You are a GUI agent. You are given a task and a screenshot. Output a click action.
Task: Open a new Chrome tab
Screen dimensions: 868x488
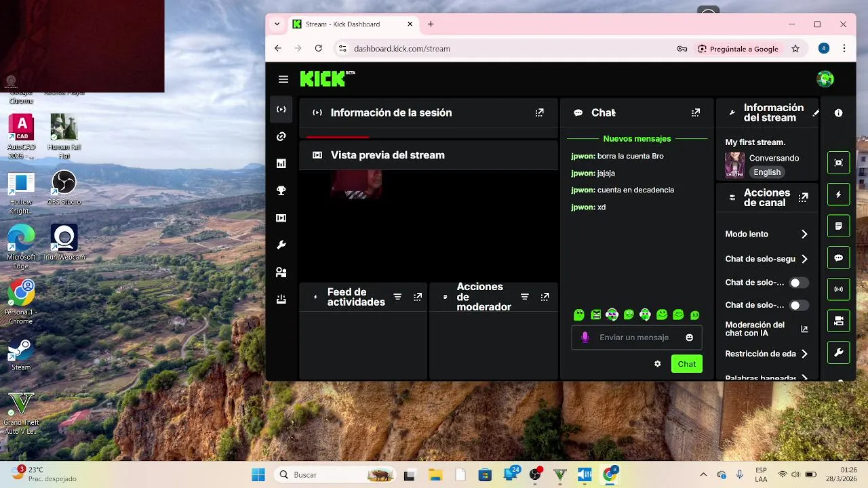pos(431,24)
